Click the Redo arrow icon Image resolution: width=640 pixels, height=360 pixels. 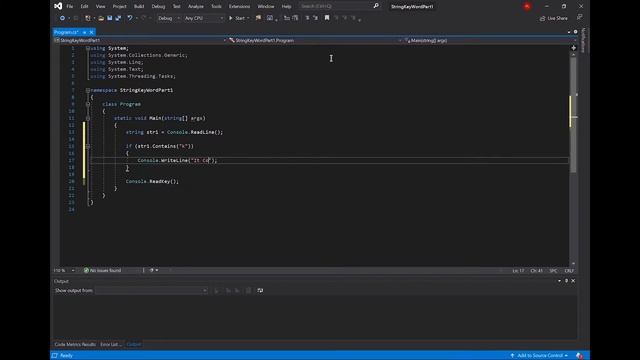pos(143,18)
